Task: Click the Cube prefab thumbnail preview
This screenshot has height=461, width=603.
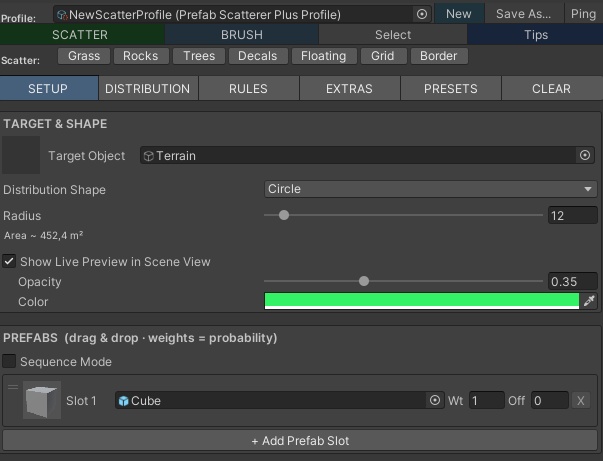Action: 42,400
